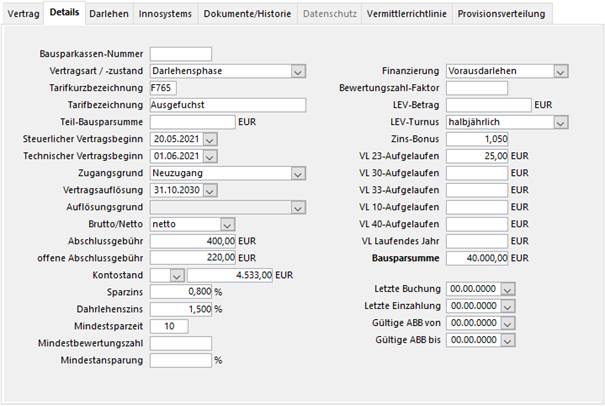This screenshot has height=406, width=605.
Task: Switch to the Vertrag tab
Action: click(x=24, y=14)
